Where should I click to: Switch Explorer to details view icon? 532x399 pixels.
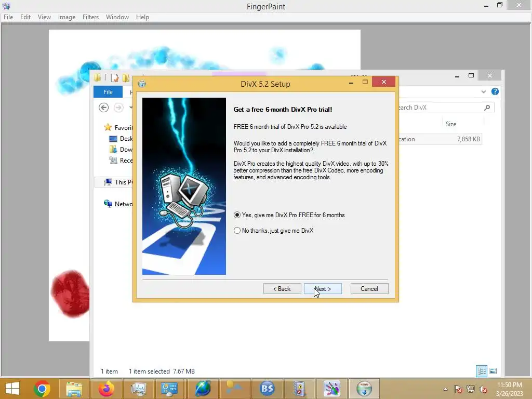coord(482,371)
